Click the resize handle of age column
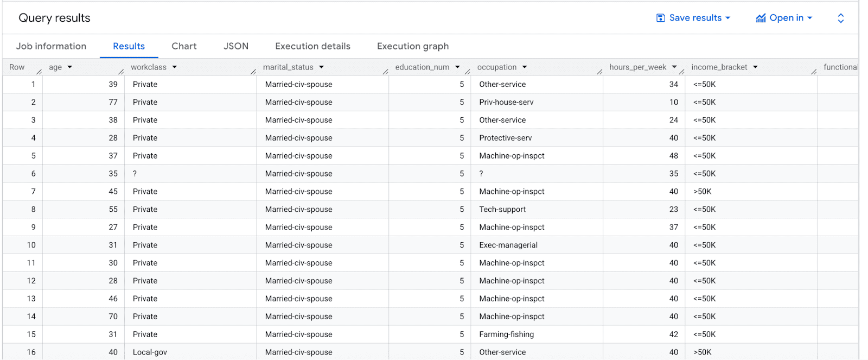Screen dimensions: 868x360 [x=121, y=71]
